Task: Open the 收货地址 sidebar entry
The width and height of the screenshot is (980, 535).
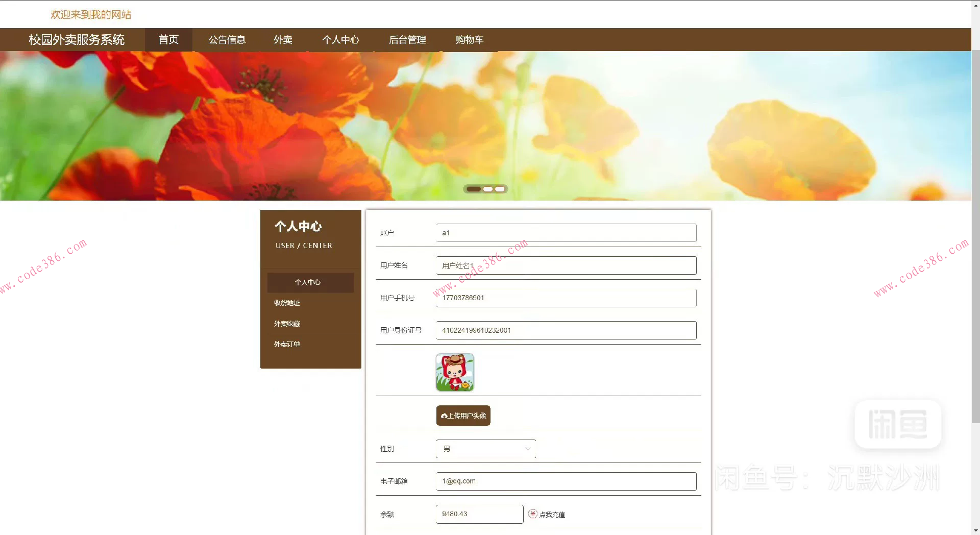Action: tap(287, 303)
